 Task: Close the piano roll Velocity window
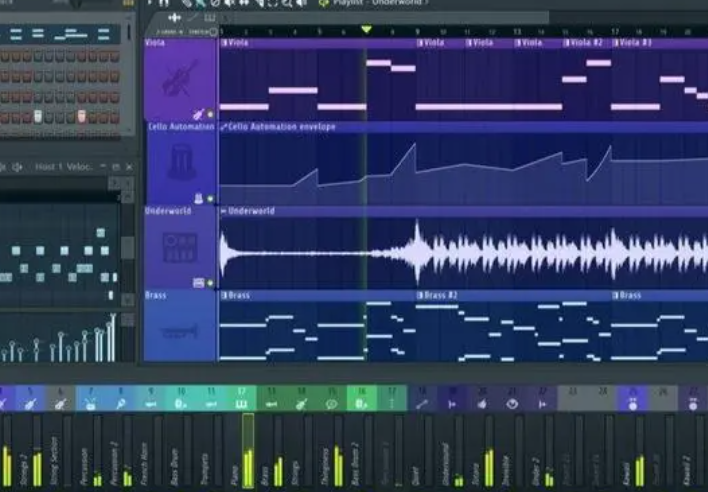(129, 167)
